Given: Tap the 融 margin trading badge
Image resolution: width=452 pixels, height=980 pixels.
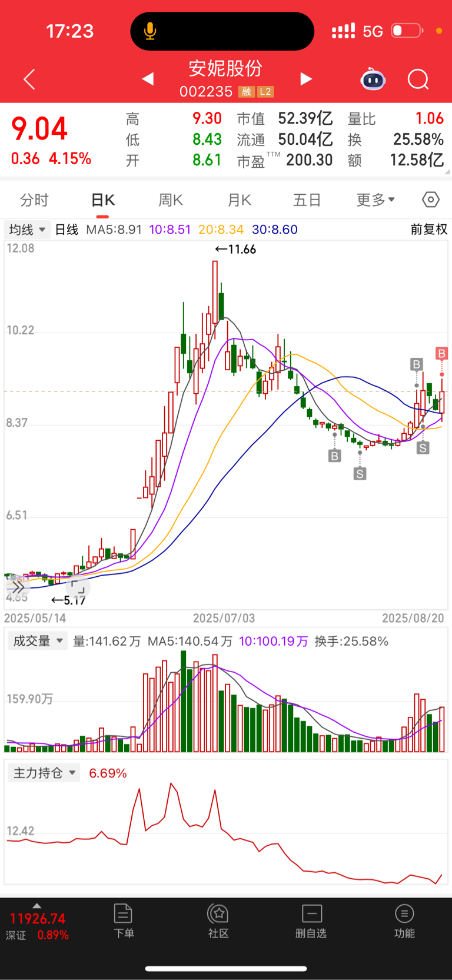Looking at the screenshot, I should pyautogui.click(x=246, y=92).
